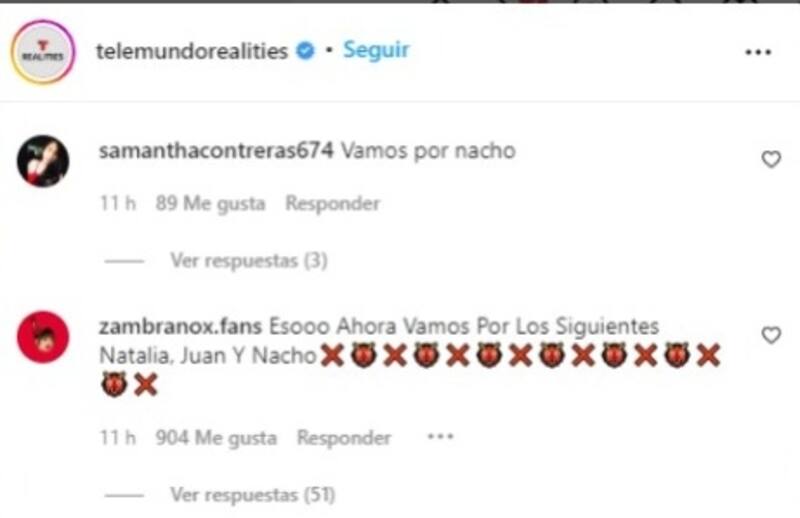The height and width of the screenshot is (518, 800).
Task: Open comment options dots beside 904 Me gusta
Action: point(440,437)
